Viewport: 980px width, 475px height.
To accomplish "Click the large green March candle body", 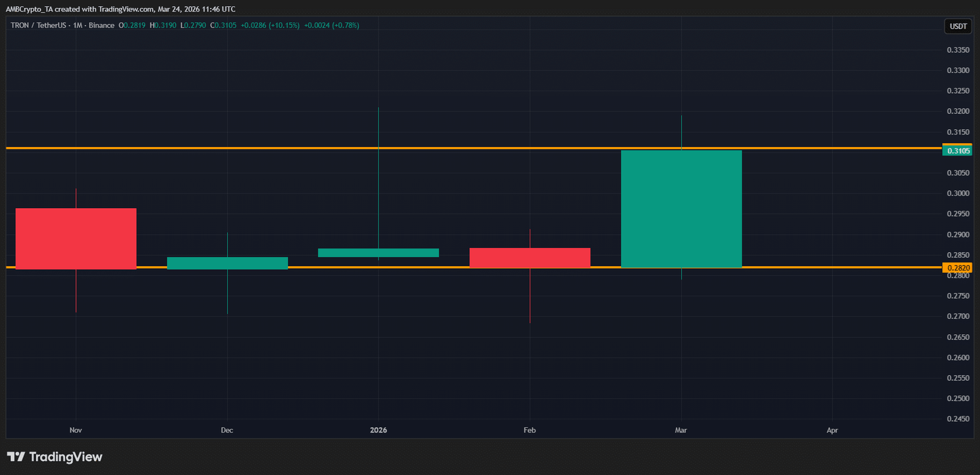I will [681, 208].
